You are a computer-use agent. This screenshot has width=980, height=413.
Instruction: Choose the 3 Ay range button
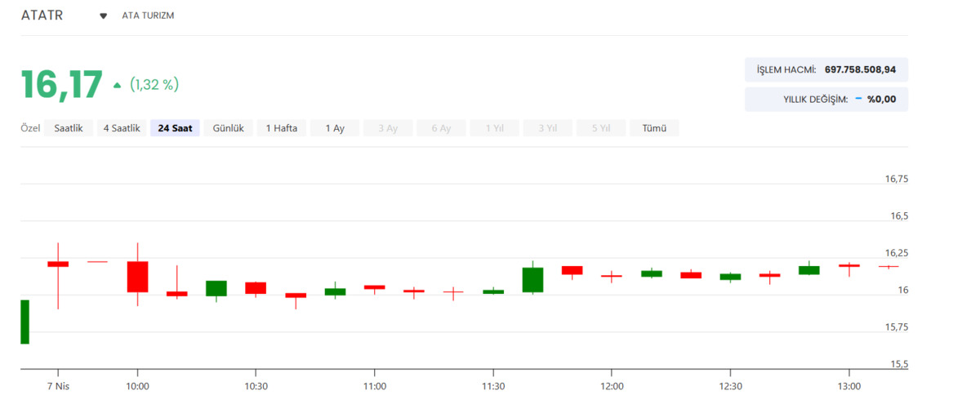pyautogui.click(x=388, y=128)
